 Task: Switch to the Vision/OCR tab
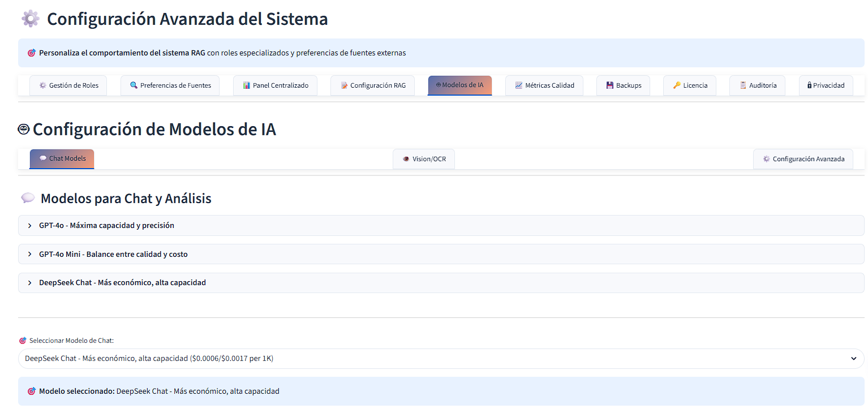[x=423, y=158]
